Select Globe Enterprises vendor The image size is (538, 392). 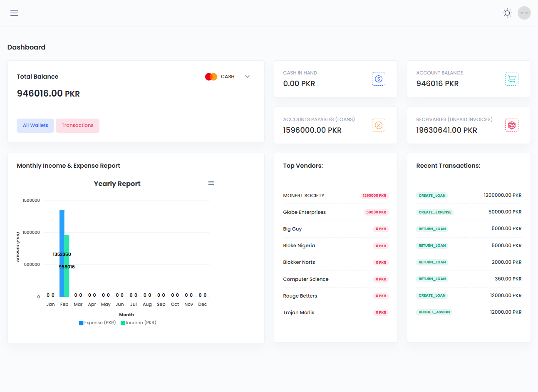pos(305,212)
